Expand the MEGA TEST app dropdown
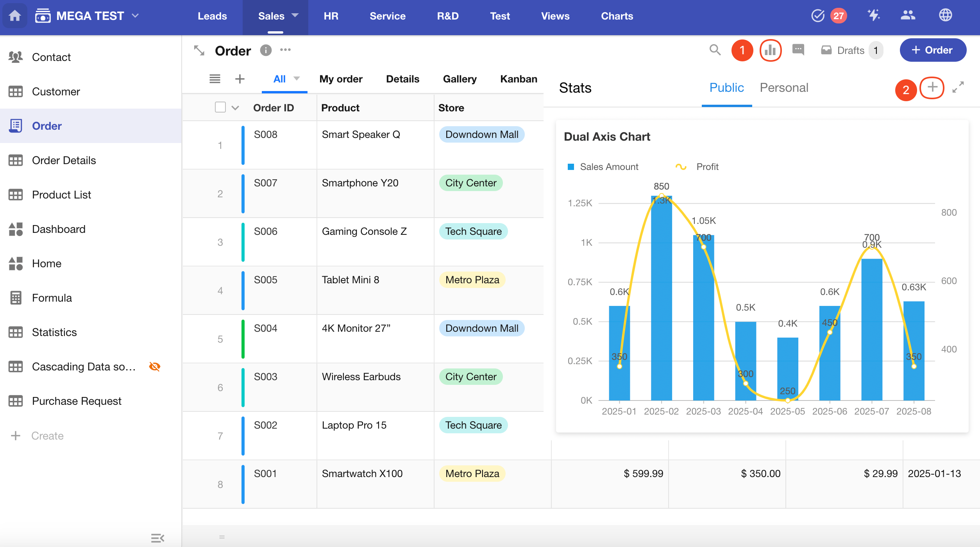Viewport: 980px width, 547px height. (135, 16)
